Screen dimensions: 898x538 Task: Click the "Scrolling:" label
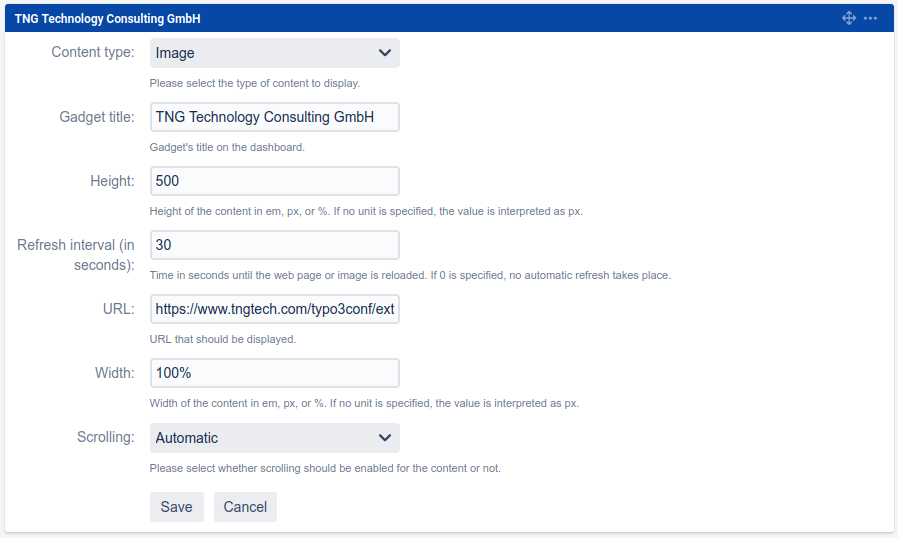(105, 437)
